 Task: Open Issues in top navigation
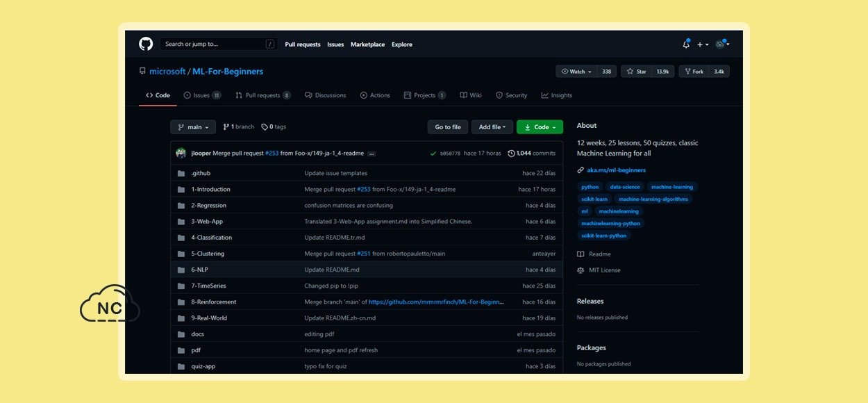[335, 44]
